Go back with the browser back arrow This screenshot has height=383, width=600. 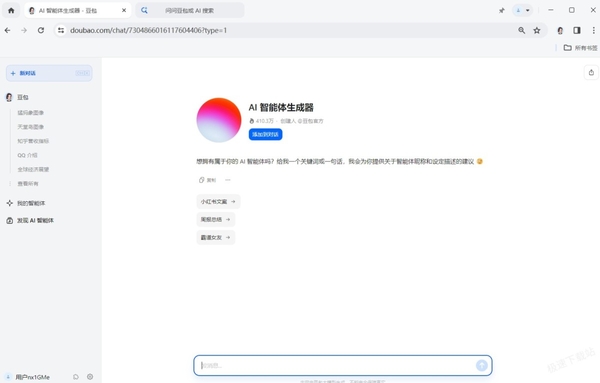pos(8,30)
